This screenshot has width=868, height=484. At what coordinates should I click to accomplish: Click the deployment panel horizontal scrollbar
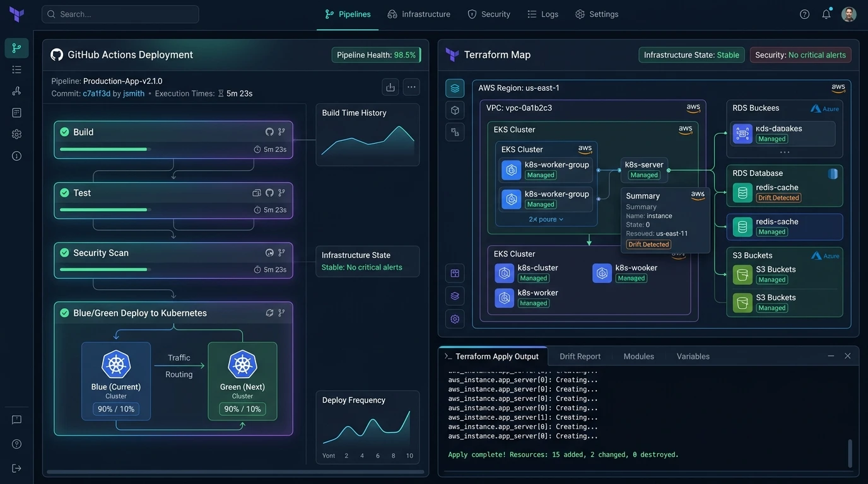pos(235,471)
